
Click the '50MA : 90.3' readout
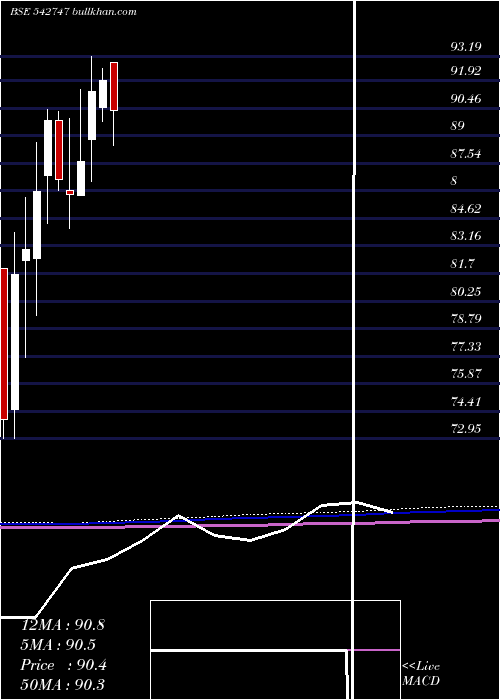coord(63,684)
